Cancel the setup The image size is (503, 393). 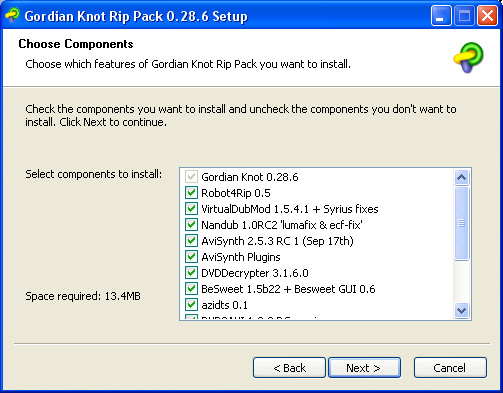click(x=450, y=368)
